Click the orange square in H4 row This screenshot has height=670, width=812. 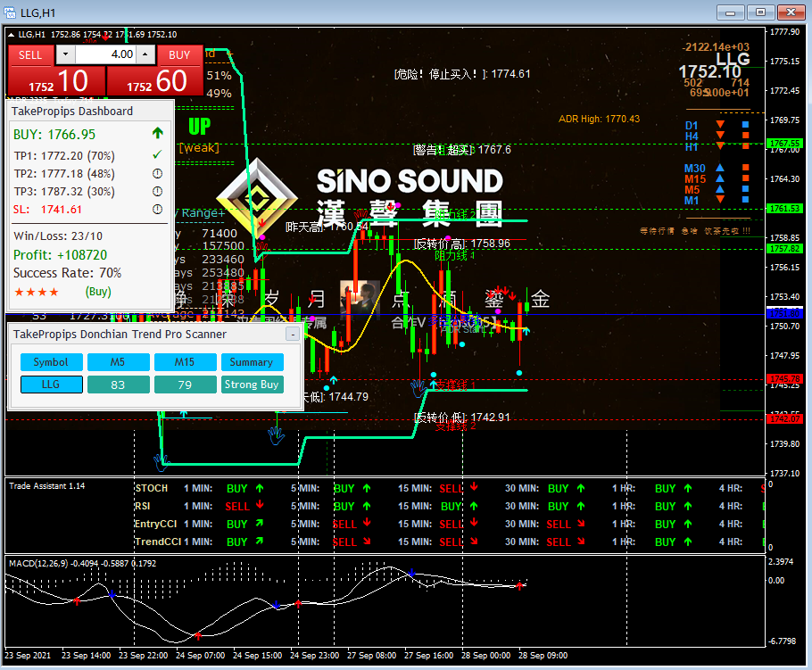(746, 136)
